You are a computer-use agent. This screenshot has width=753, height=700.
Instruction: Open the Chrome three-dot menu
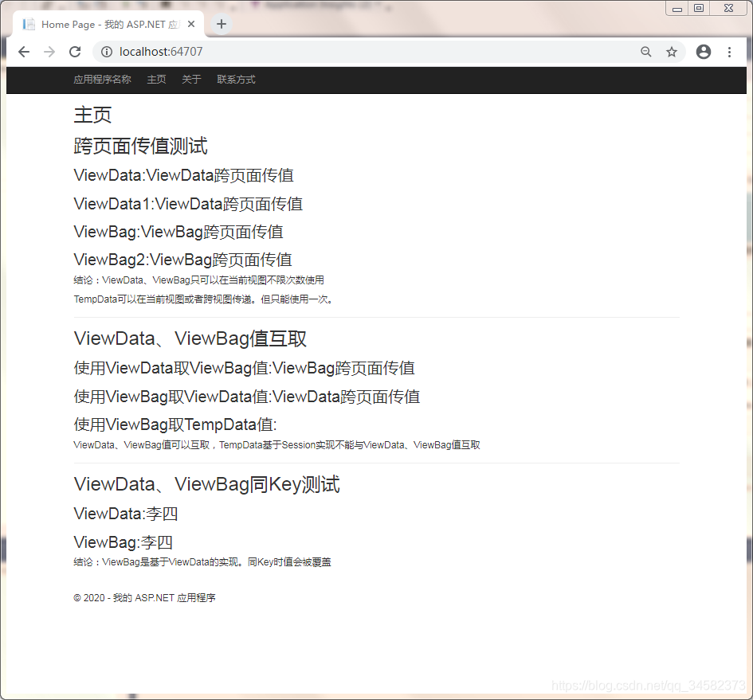(x=729, y=52)
